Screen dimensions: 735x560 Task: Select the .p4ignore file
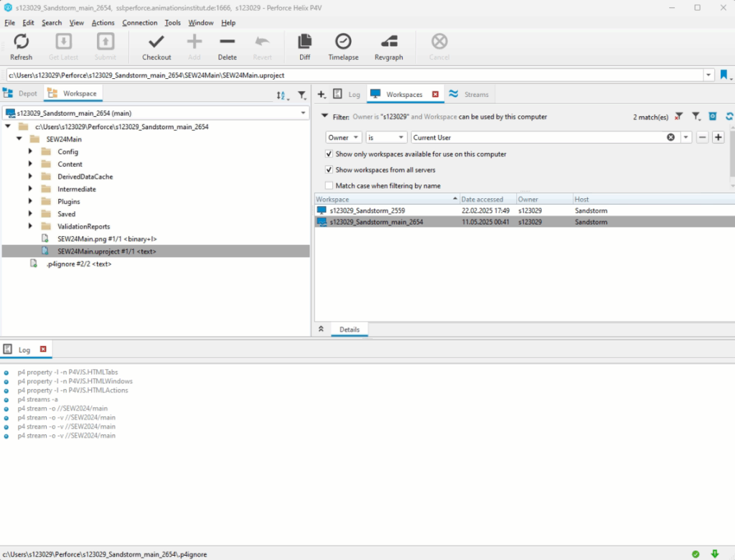point(79,263)
